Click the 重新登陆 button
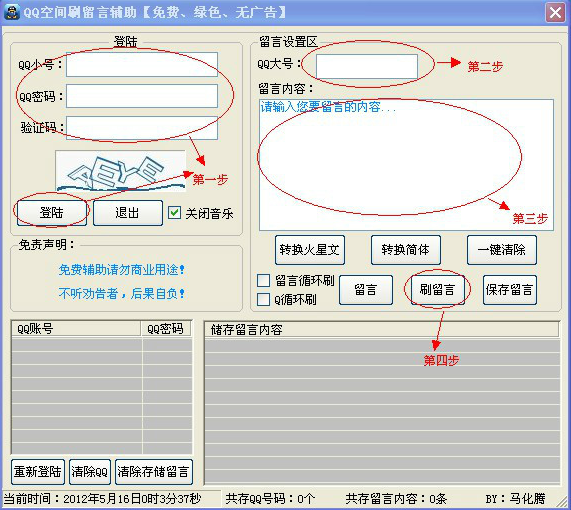Viewport: 571px width, 510px height. 38,472
